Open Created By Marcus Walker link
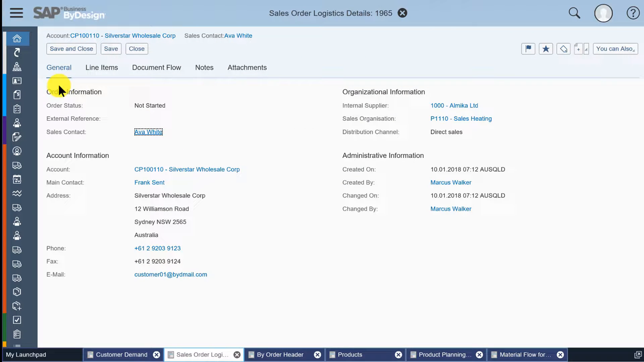 point(451,183)
